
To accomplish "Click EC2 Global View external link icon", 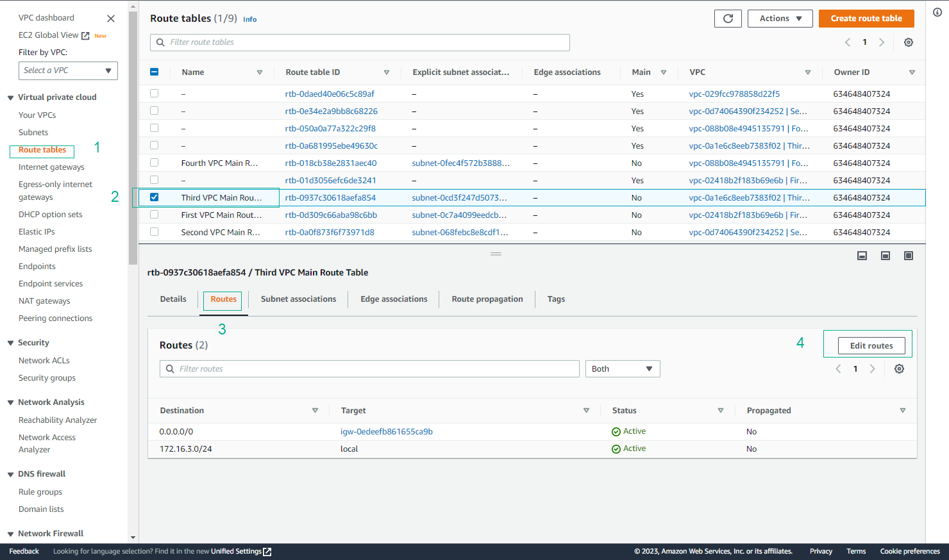I will (x=85, y=36).
